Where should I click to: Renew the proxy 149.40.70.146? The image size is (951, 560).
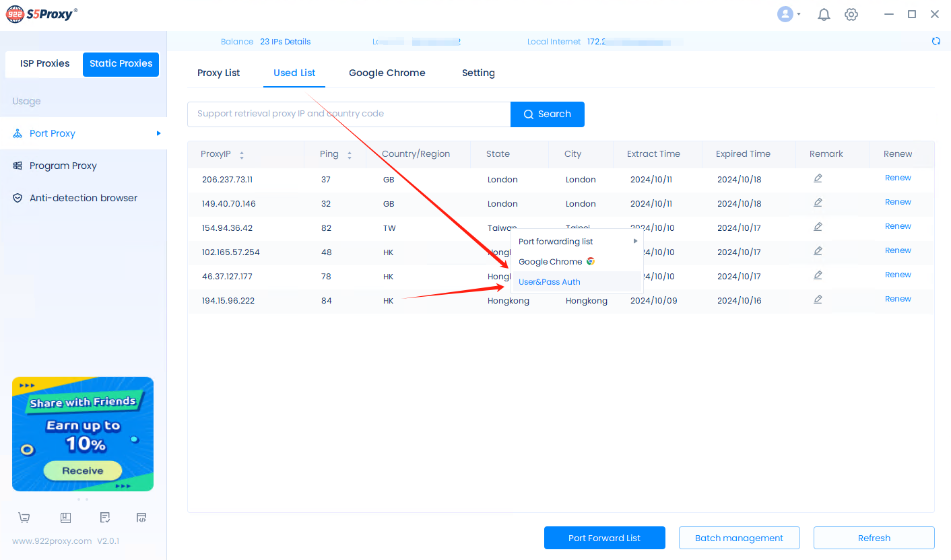(x=898, y=202)
